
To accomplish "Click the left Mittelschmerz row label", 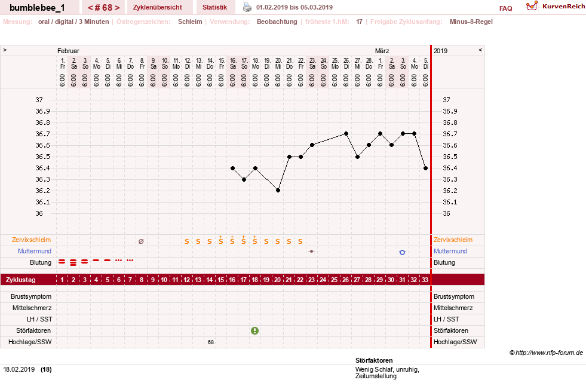I will click(x=32, y=308).
